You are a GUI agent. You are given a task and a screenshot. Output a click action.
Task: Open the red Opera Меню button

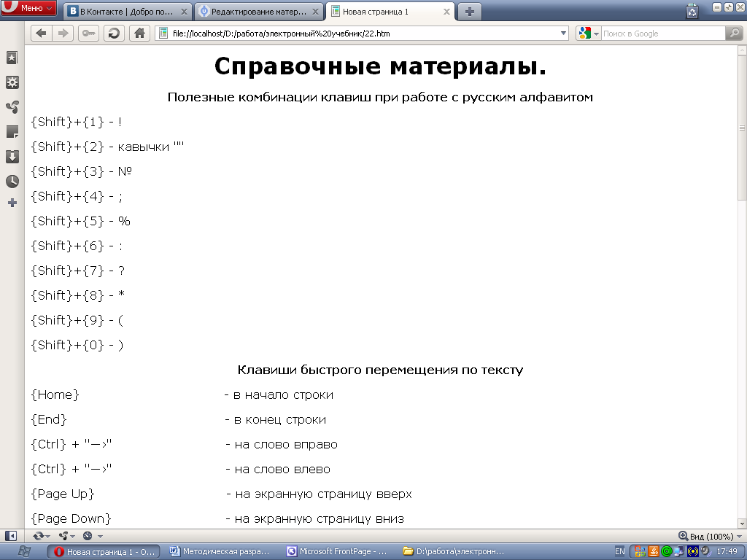click(x=29, y=8)
